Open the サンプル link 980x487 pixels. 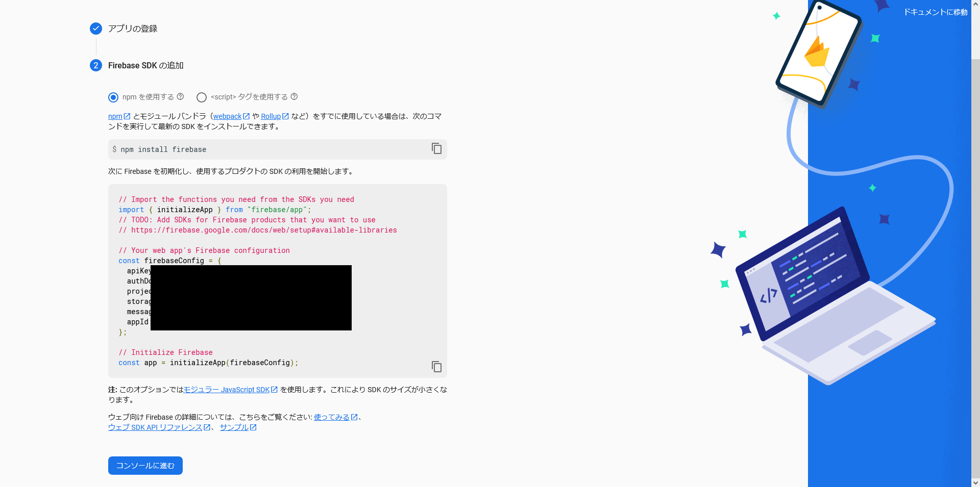(x=234, y=427)
